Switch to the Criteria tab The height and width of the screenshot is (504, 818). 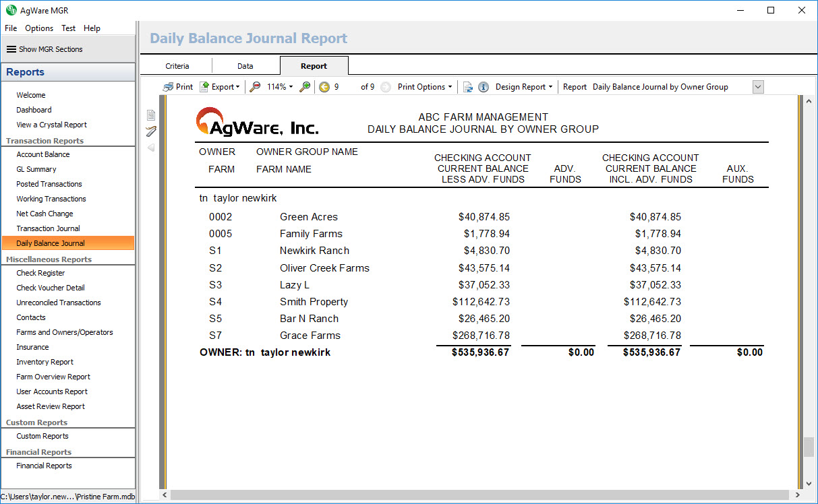click(177, 66)
